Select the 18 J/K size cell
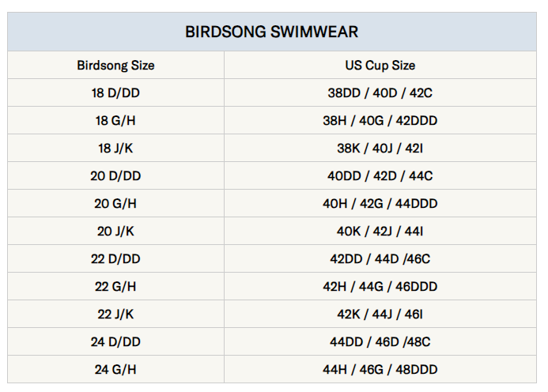The width and height of the screenshot is (548, 392). (115, 148)
